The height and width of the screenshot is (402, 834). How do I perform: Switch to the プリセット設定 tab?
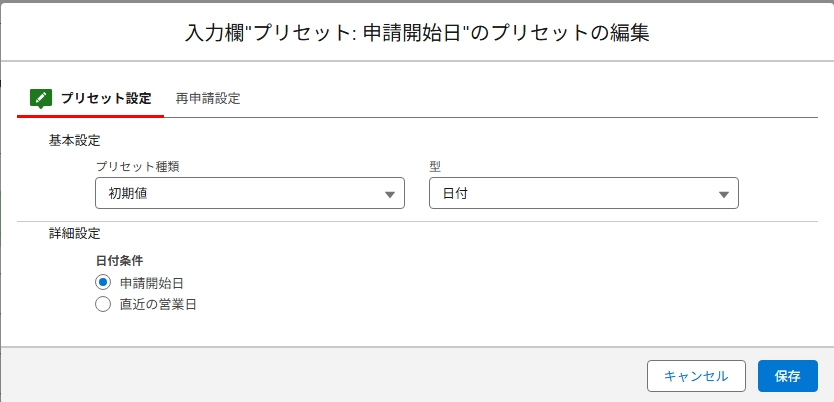[x=105, y=99]
